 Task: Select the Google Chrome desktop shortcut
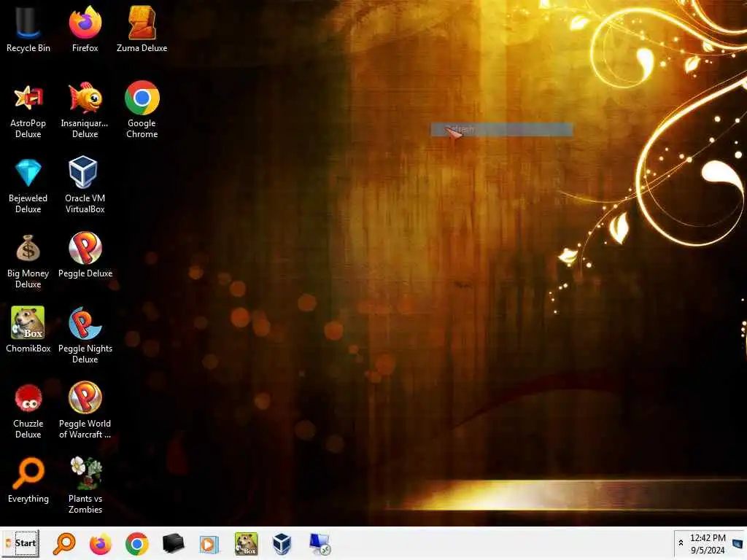point(142,109)
